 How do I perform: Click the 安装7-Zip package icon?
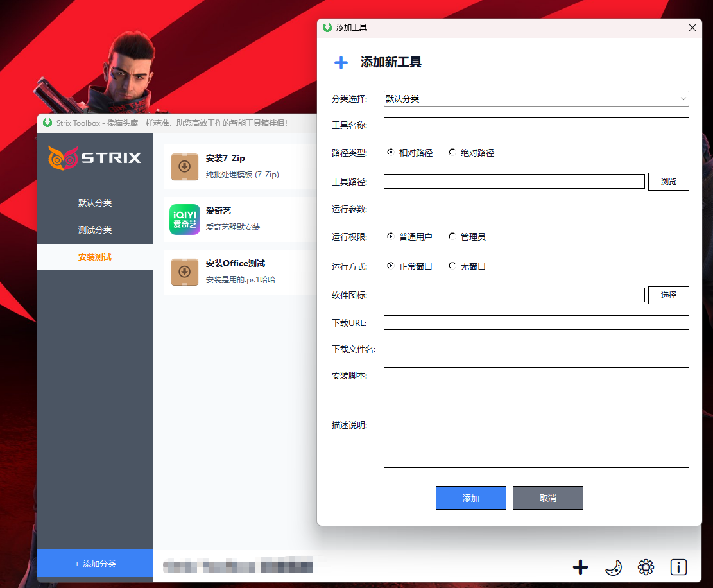pos(185,167)
